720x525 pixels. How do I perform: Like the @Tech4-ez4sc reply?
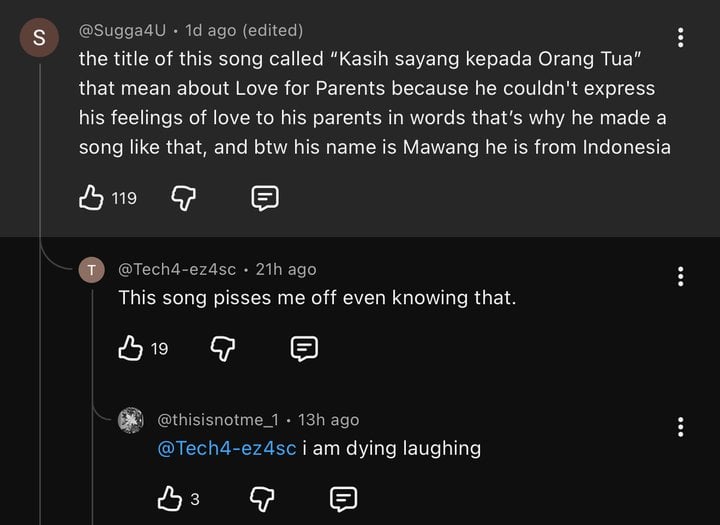pos(131,348)
